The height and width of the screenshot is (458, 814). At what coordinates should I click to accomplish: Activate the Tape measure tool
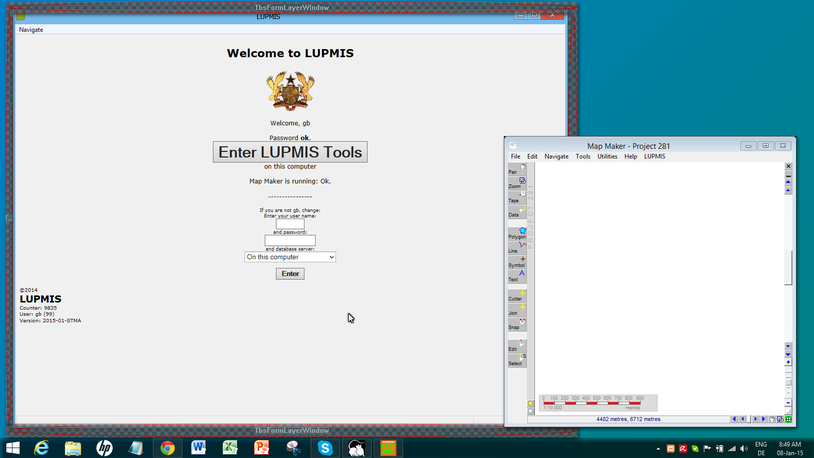coord(517,198)
